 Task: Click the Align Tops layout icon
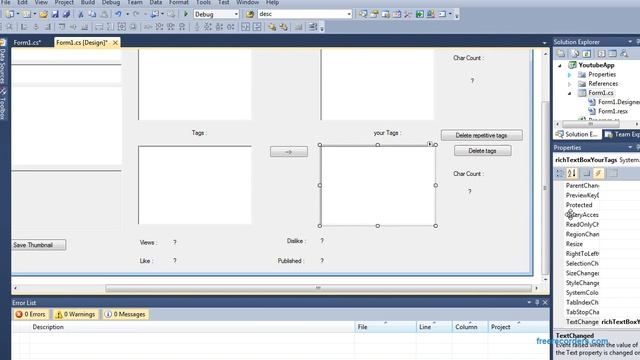(x=62, y=27)
